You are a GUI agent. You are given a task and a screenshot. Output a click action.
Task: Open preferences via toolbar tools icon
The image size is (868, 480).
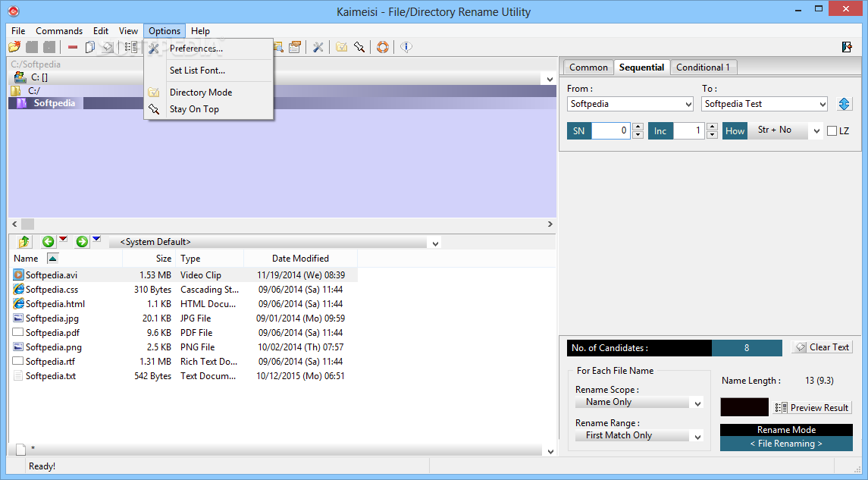point(318,47)
